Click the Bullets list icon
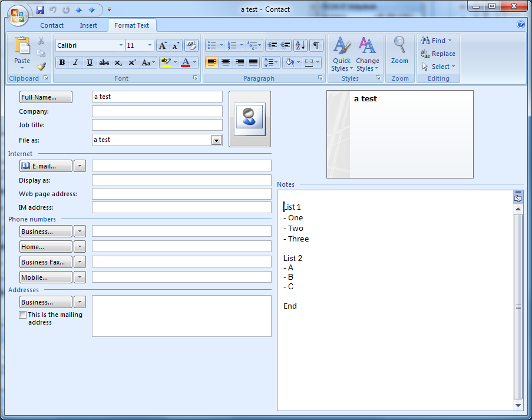This screenshot has width=532, height=420. 212,45
